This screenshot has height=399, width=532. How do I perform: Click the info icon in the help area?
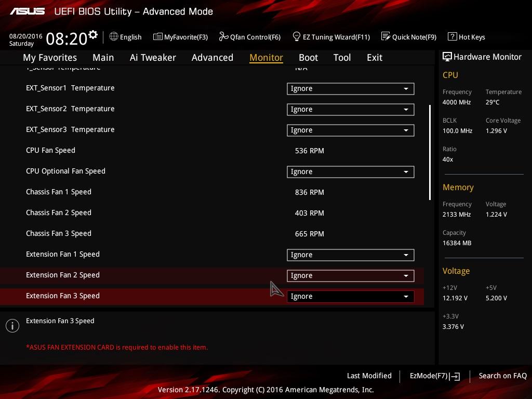click(12, 326)
